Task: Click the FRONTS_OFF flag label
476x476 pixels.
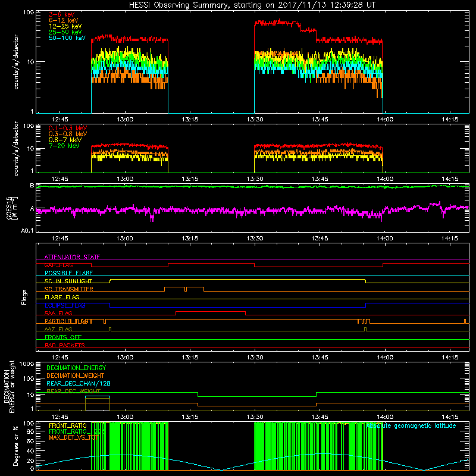Action: (63, 337)
